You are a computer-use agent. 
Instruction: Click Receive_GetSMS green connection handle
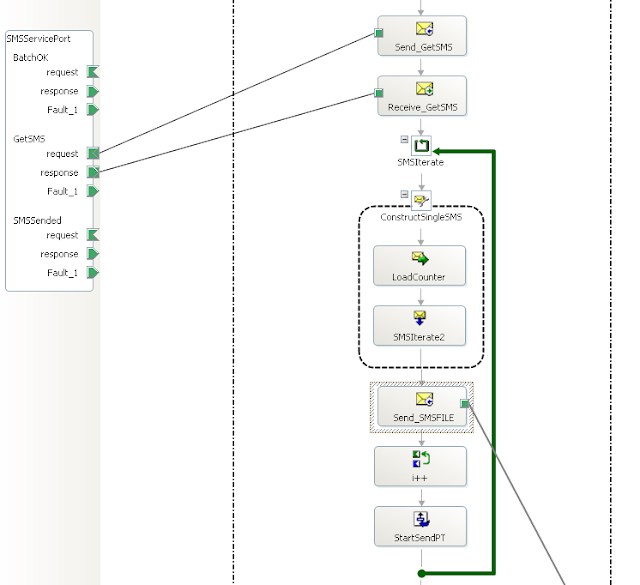click(x=379, y=93)
